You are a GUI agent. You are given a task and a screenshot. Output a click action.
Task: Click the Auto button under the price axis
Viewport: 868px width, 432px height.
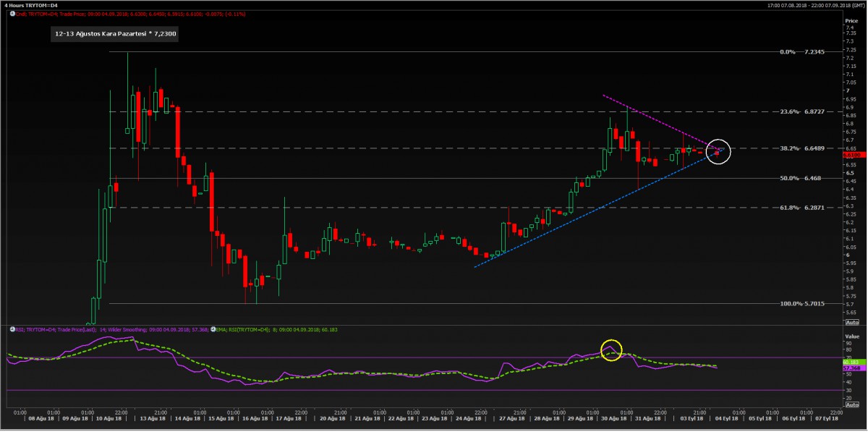[x=852, y=322]
